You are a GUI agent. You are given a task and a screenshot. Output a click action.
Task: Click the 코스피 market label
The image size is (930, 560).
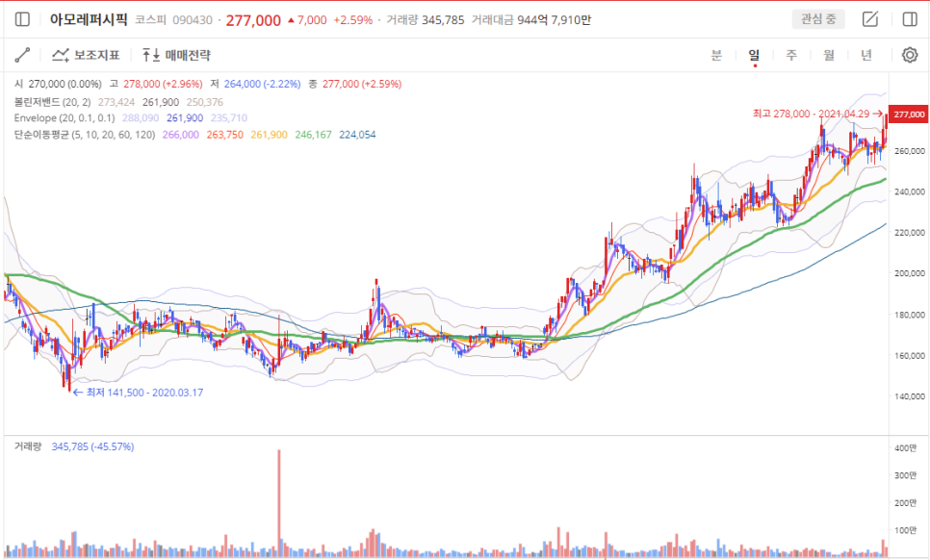(x=150, y=20)
